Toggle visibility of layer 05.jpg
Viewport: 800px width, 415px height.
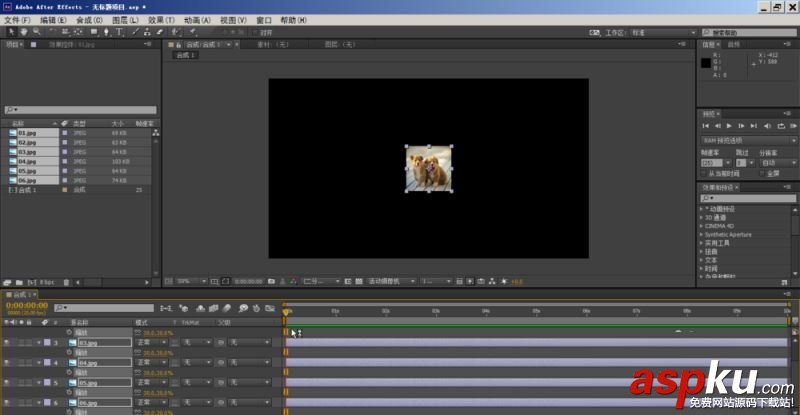(7, 382)
